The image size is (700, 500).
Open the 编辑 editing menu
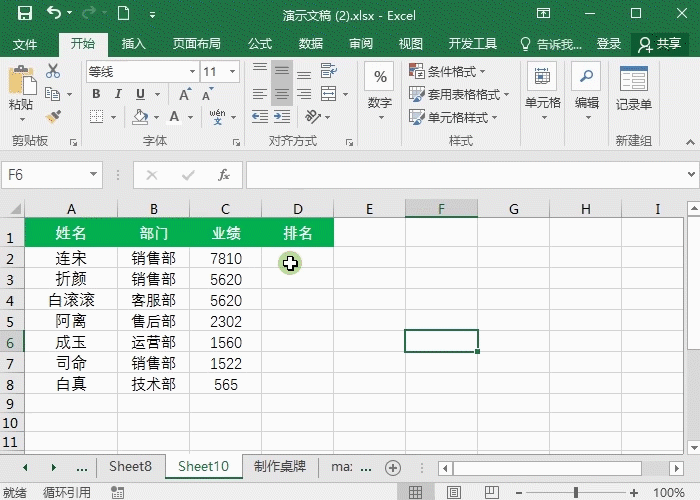pyautogui.click(x=587, y=92)
